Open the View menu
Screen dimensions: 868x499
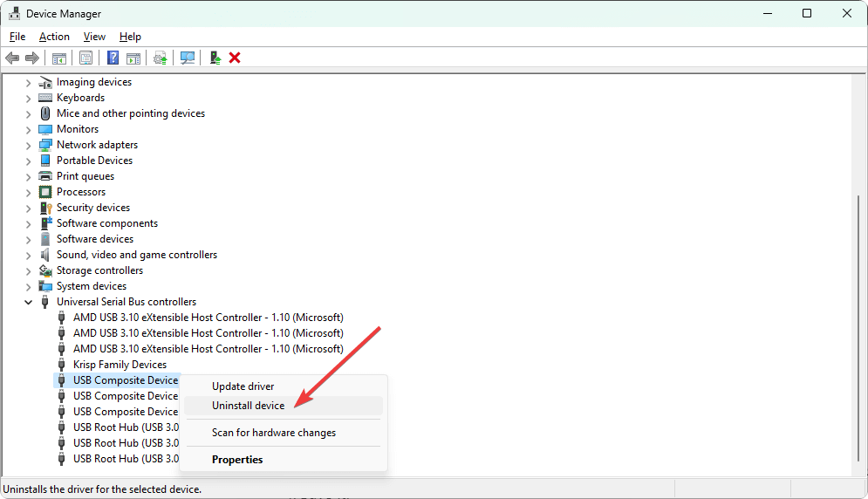pyautogui.click(x=94, y=37)
